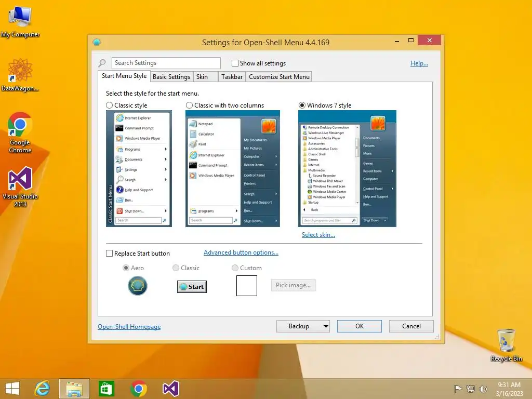Focus the Search Settings input field

click(x=166, y=63)
